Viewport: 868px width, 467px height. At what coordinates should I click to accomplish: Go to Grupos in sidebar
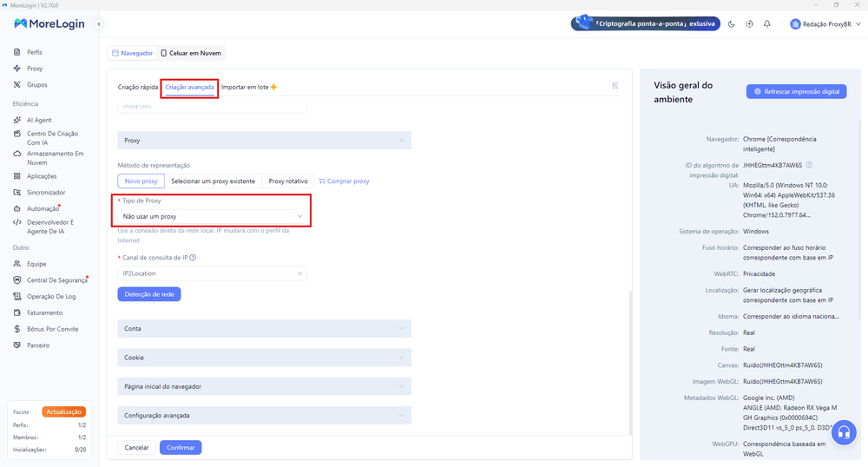click(x=36, y=85)
